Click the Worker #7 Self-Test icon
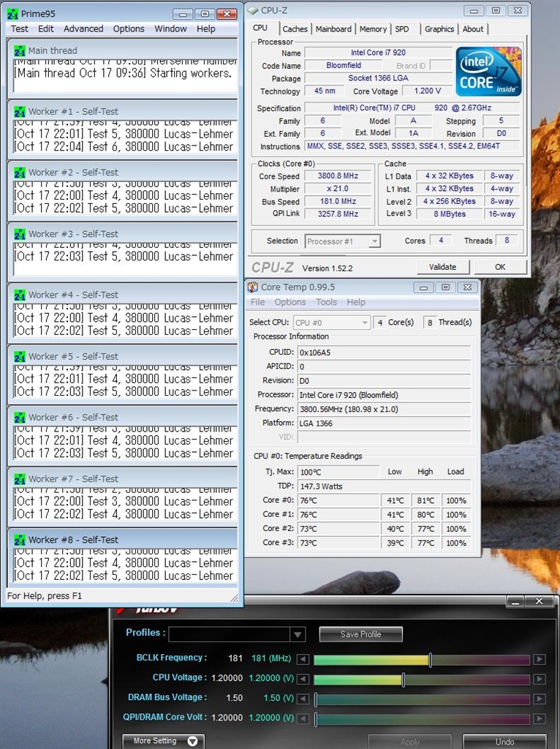The height and width of the screenshot is (749, 560). coord(20,478)
